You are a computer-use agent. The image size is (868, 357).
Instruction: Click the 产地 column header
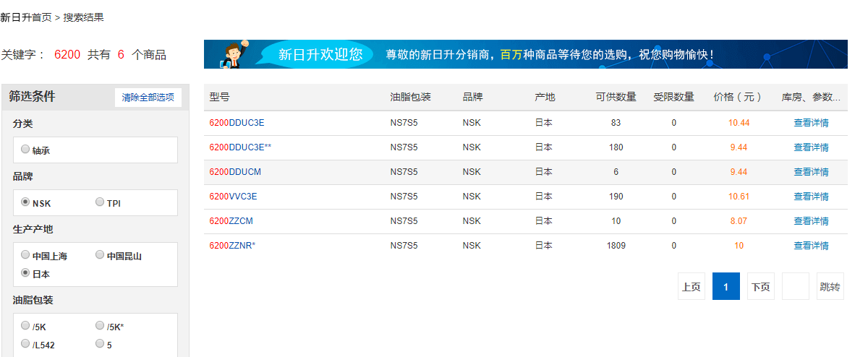pos(545,98)
